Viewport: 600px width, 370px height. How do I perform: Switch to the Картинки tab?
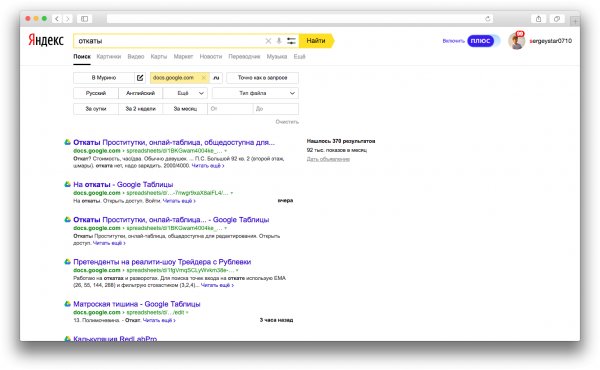pyautogui.click(x=109, y=57)
